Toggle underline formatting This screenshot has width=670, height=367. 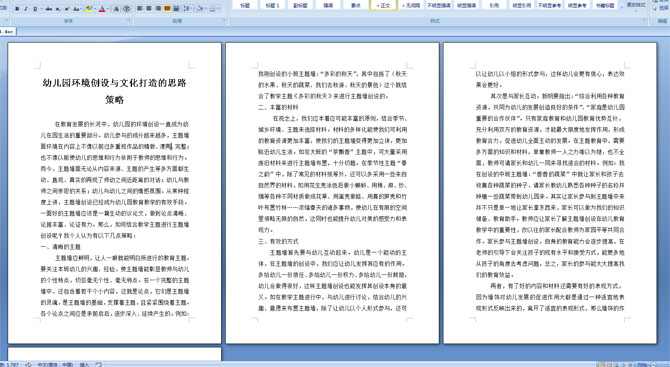click(35, 9)
